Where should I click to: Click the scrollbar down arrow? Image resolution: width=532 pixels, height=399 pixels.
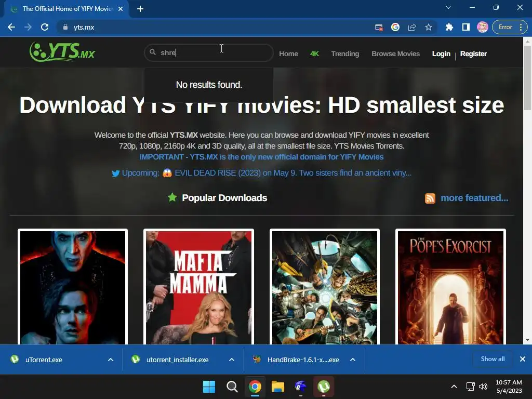tap(527, 340)
